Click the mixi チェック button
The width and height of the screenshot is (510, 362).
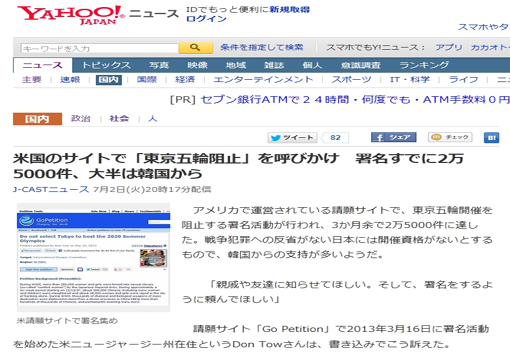click(x=450, y=137)
